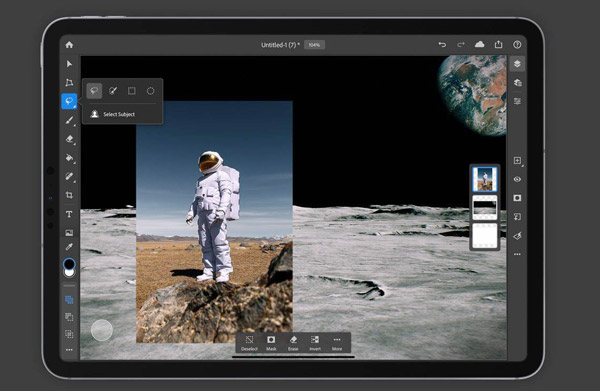Select the Spot Healing tool
Image resolution: width=600 pixels, height=391 pixels.
tap(69, 176)
